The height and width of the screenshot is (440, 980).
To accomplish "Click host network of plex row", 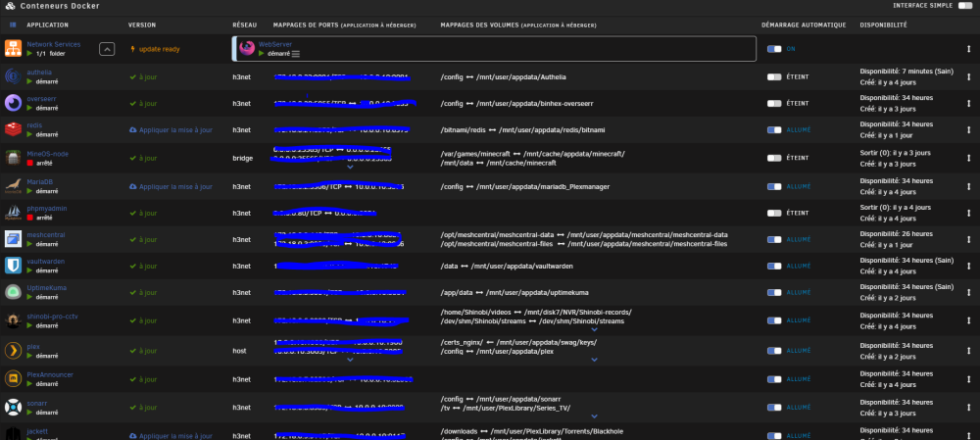I will [x=239, y=351].
